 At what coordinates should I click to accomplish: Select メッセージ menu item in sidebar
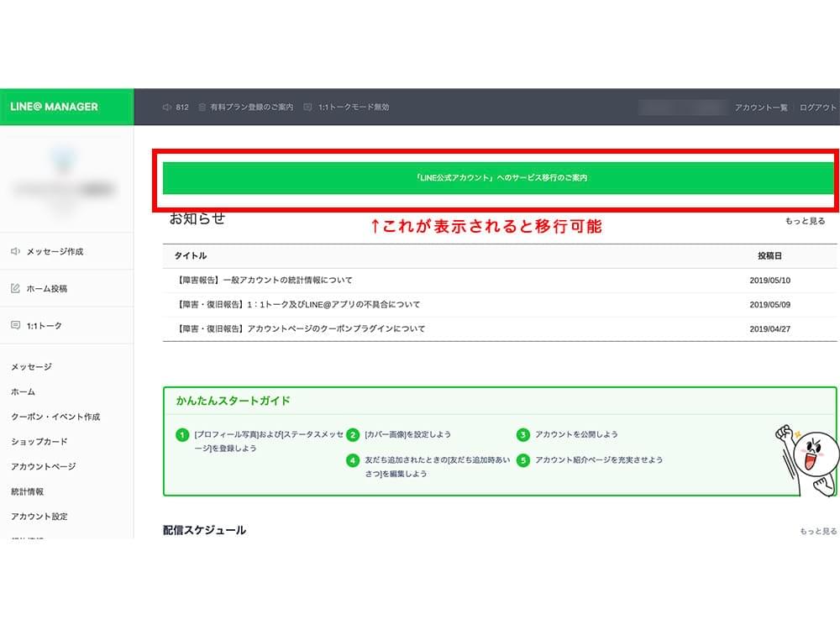click(32, 366)
